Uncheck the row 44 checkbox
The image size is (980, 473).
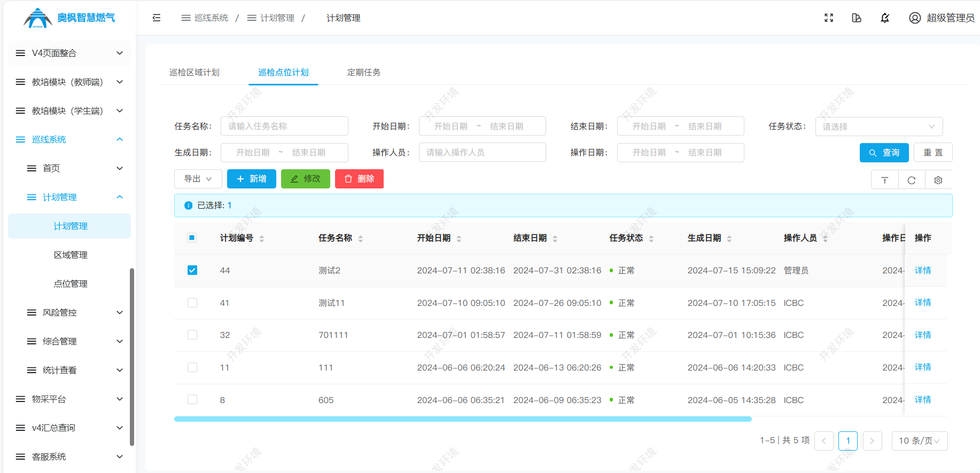tap(192, 270)
